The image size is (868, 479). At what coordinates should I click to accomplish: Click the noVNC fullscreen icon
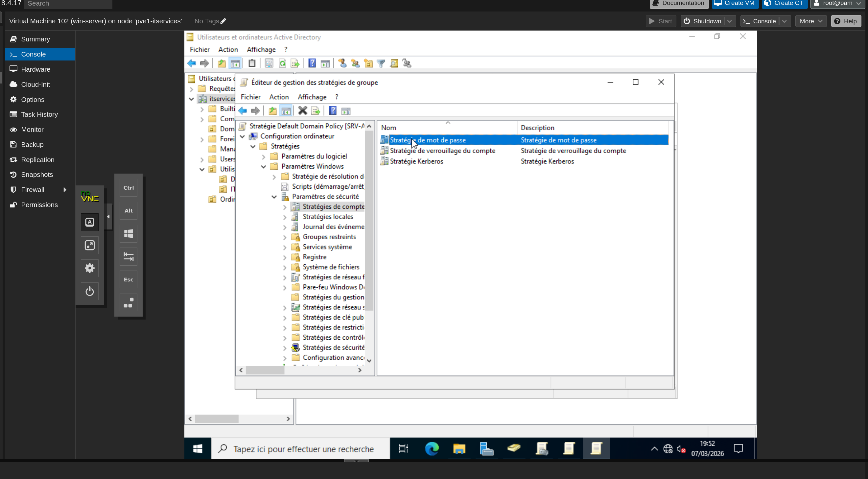90,245
